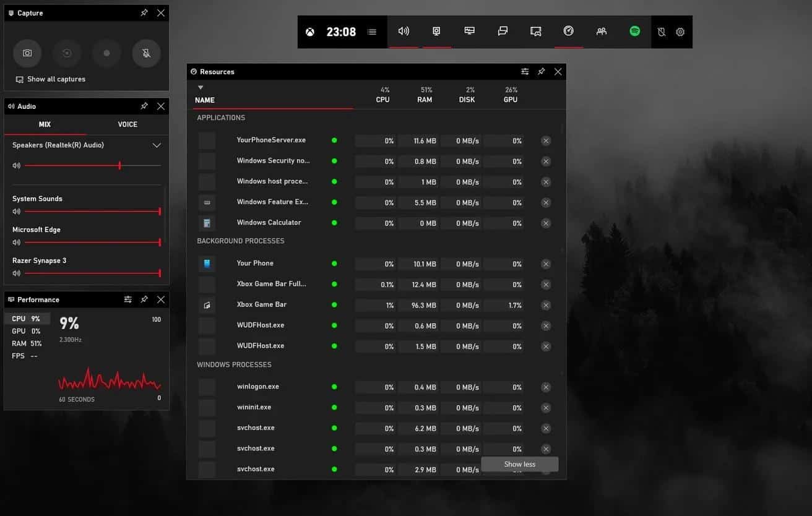This screenshot has width=812, height=516.
Task: Toggle the Audio widget from top bar
Action: tap(404, 31)
